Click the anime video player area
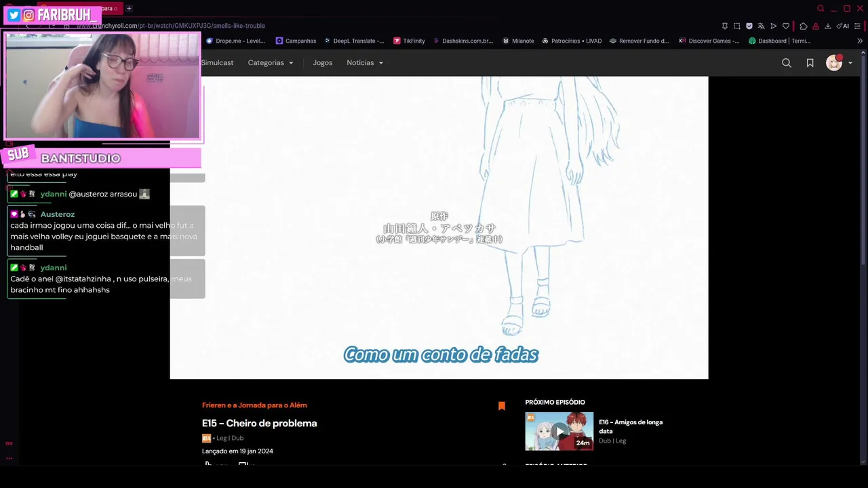868x488 pixels. 439,227
